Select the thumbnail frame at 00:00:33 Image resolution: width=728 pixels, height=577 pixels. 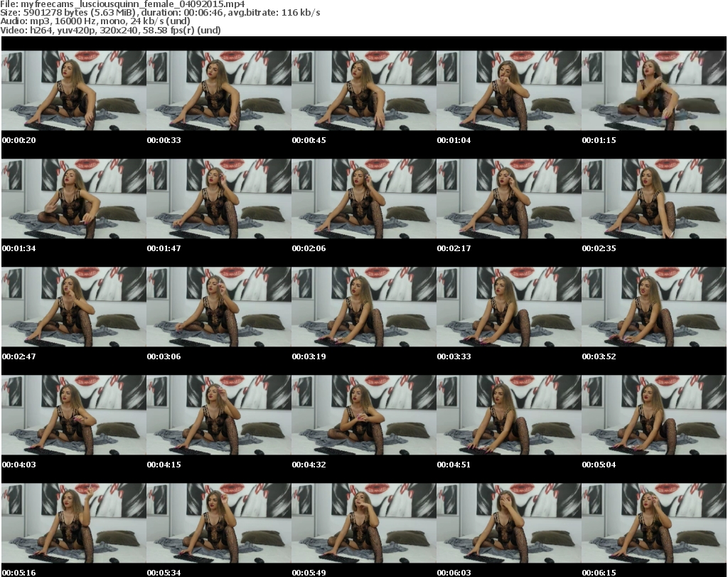pyautogui.click(x=219, y=90)
